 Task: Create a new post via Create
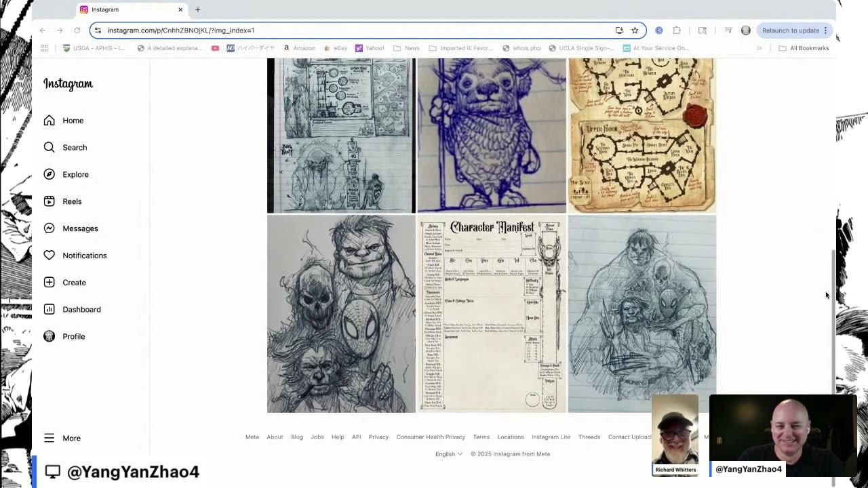[64, 283]
